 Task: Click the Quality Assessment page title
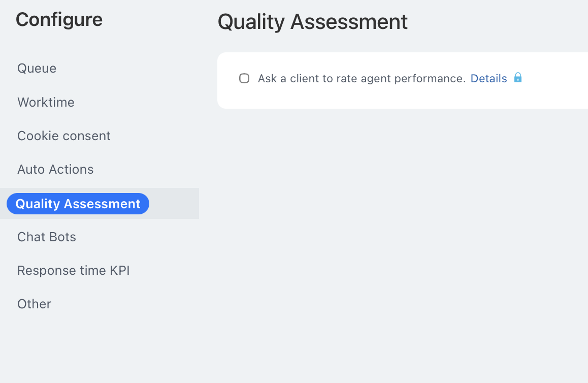[312, 22]
